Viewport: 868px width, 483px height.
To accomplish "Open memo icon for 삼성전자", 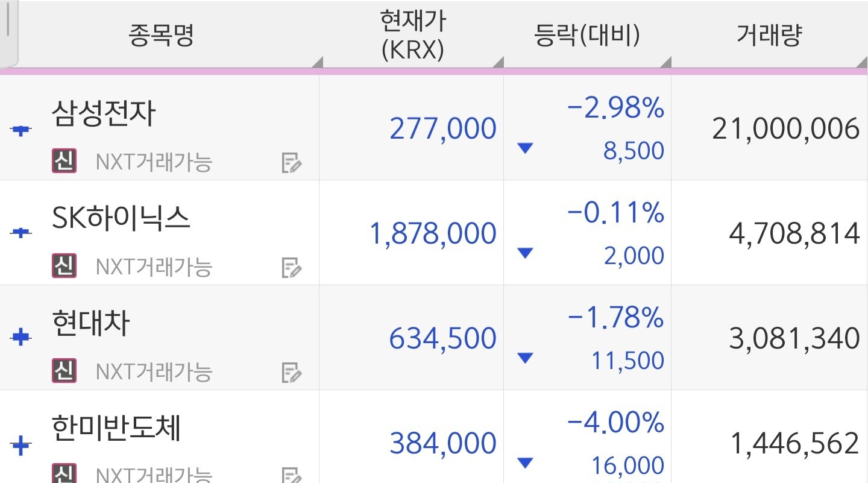I will tap(292, 163).
